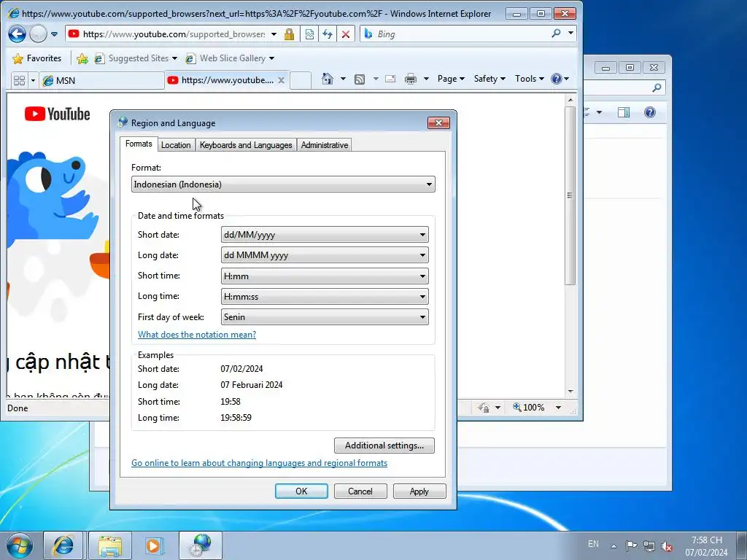The width and height of the screenshot is (747, 560).
Task: Click the RSS Feeds icon
Action: 360,79
